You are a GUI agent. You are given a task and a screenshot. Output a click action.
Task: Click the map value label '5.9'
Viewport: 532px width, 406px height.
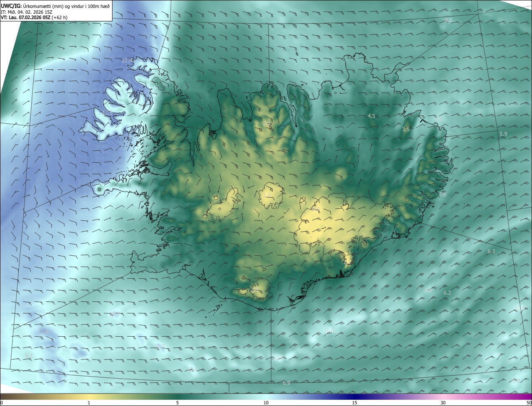pos(503,134)
